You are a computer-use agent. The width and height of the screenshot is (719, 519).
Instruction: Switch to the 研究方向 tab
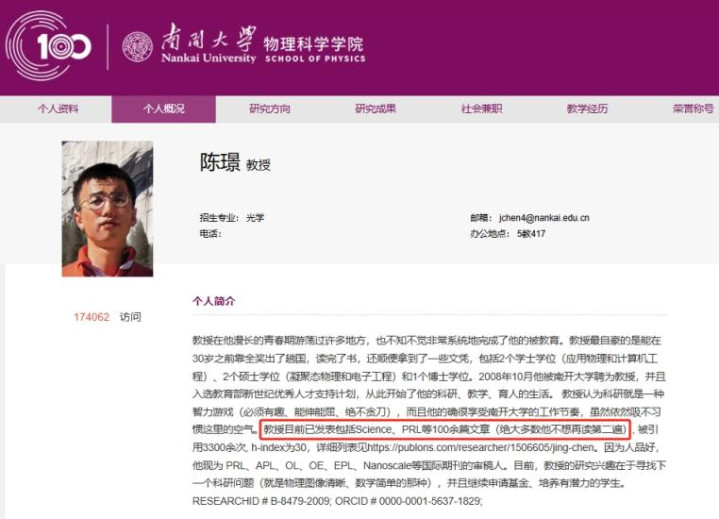coord(270,109)
